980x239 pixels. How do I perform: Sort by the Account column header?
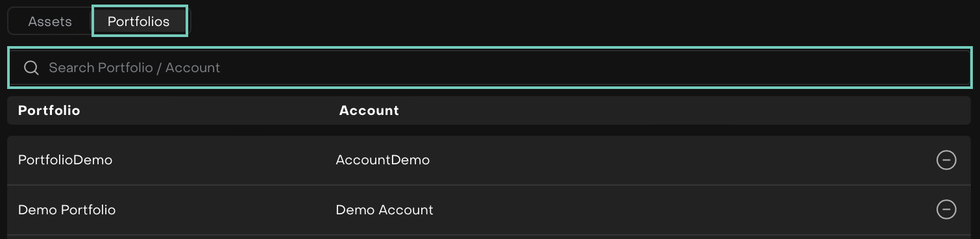pos(369,110)
